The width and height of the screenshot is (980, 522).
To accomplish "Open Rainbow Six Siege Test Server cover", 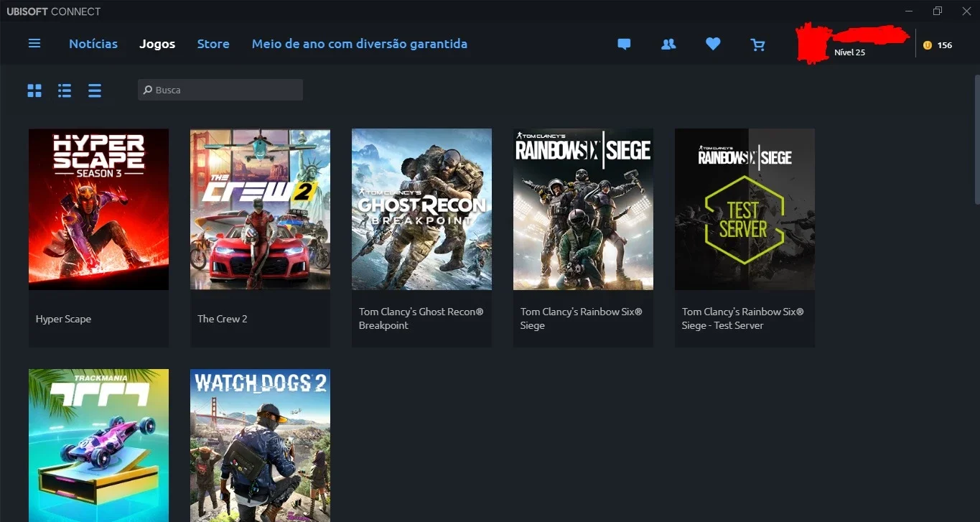I will [745, 209].
